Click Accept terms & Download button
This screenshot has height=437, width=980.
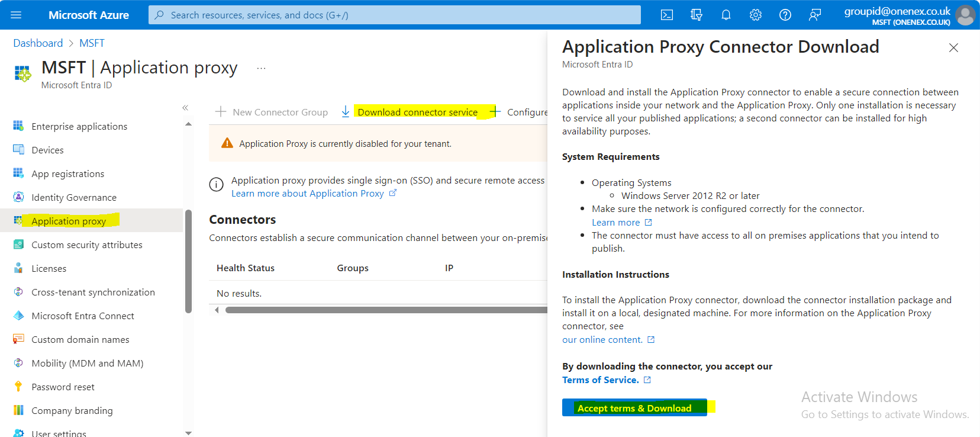pyautogui.click(x=634, y=408)
